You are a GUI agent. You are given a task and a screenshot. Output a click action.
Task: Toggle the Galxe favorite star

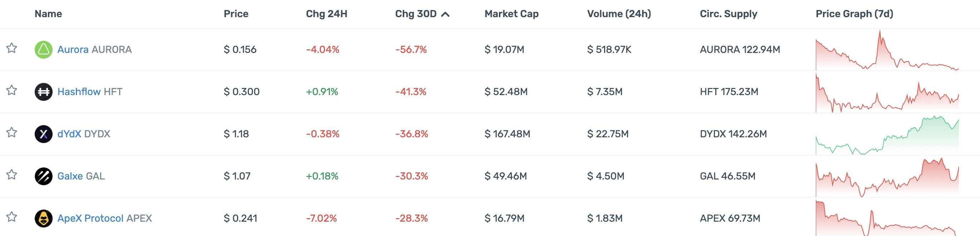coord(12,175)
